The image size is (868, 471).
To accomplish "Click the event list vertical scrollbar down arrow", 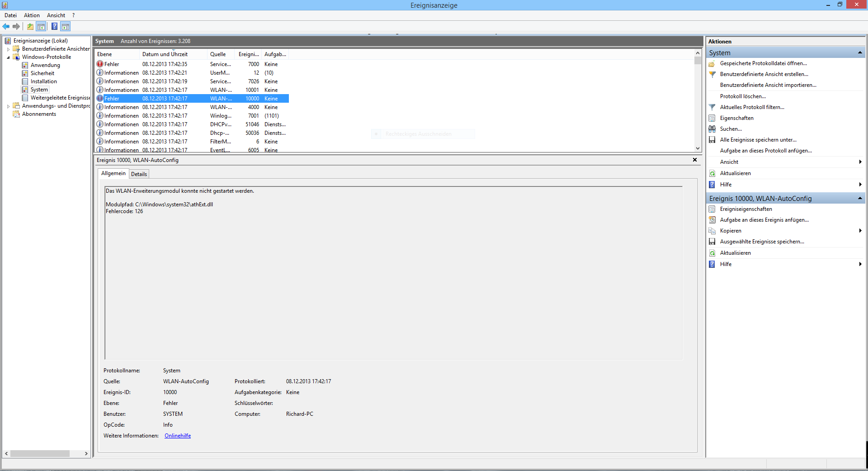I will click(698, 148).
